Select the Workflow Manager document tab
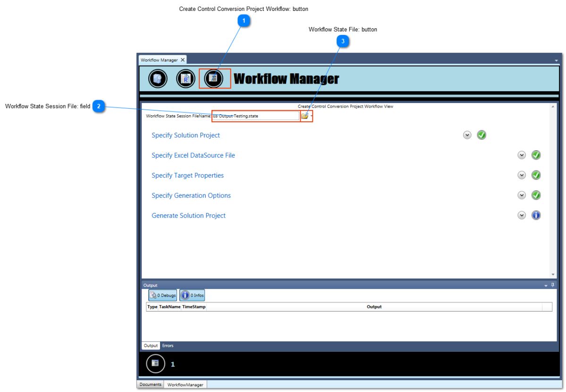566x392 pixels. click(x=162, y=60)
